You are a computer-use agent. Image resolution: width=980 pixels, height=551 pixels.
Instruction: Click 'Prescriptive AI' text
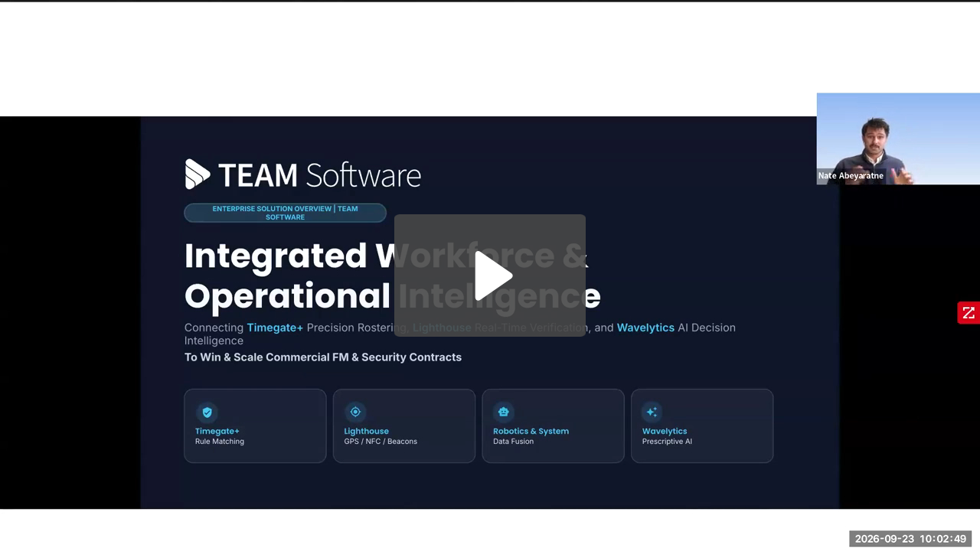[667, 442]
